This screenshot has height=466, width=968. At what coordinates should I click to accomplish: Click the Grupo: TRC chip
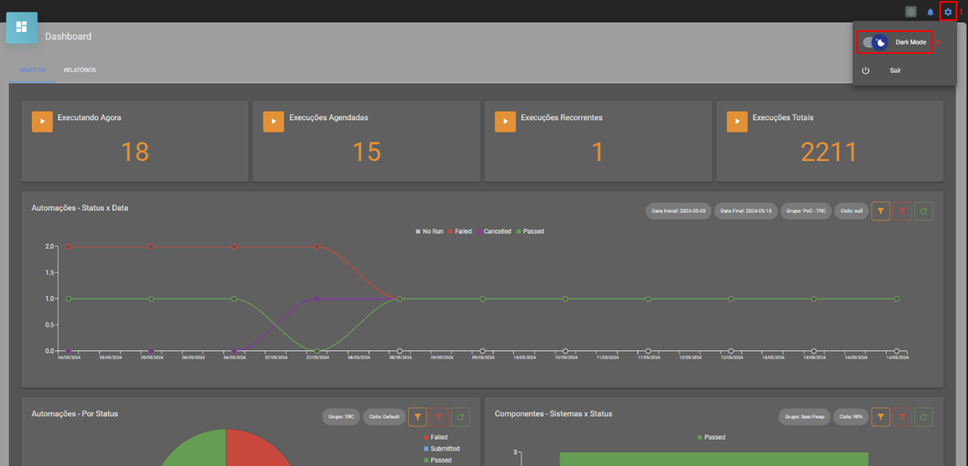click(341, 417)
